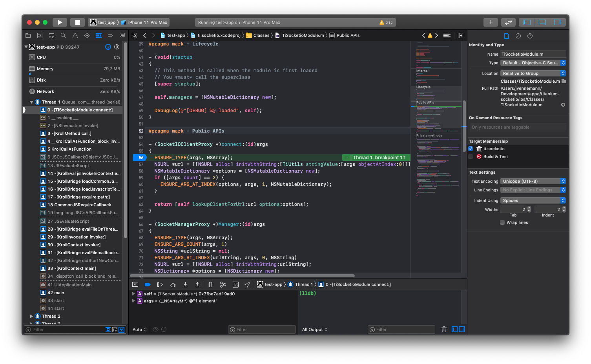Click the ti.socketio.xcodeproj breadcrumb
Viewport: 591px width, 364px height.
click(216, 35)
